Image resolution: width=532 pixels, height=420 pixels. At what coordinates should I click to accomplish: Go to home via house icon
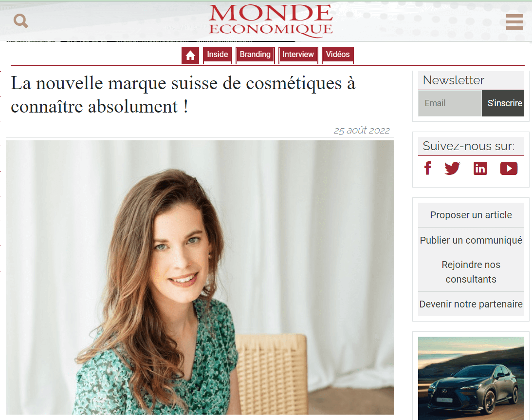coord(190,55)
